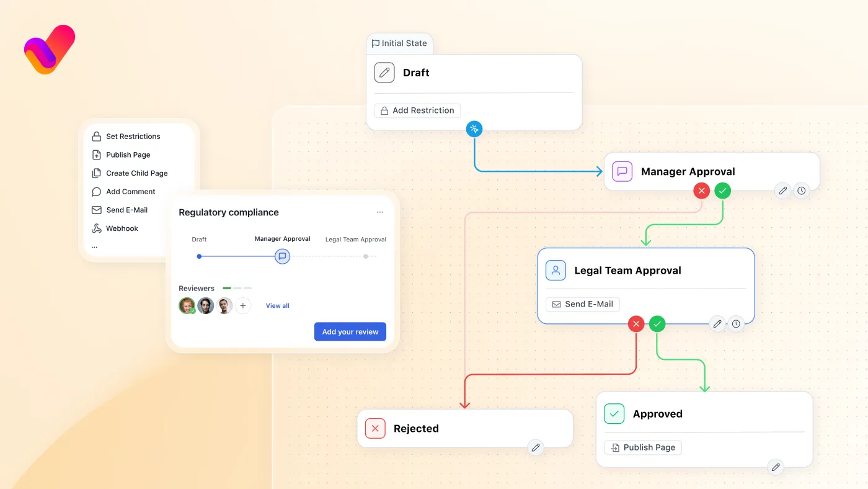Select Create Child Page in the actions list

(130, 173)
